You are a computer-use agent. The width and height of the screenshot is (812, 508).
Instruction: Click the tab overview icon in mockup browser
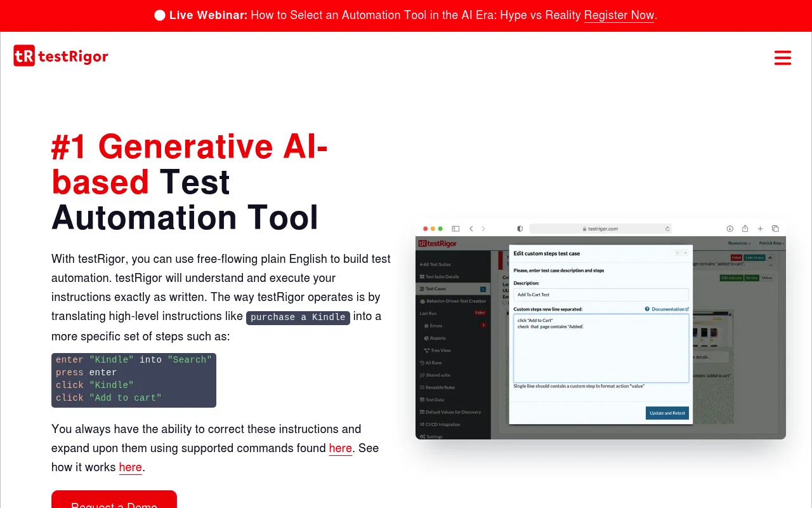click(x=775, y=229)
